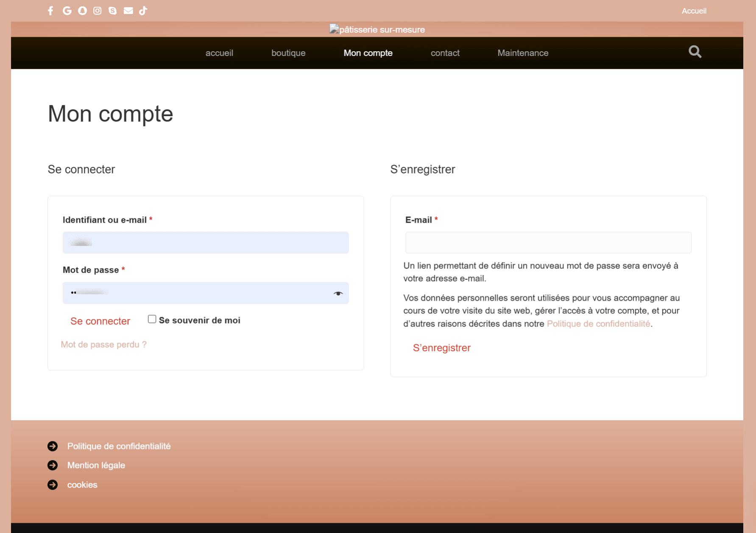Open the Facebook social icon

50,11
